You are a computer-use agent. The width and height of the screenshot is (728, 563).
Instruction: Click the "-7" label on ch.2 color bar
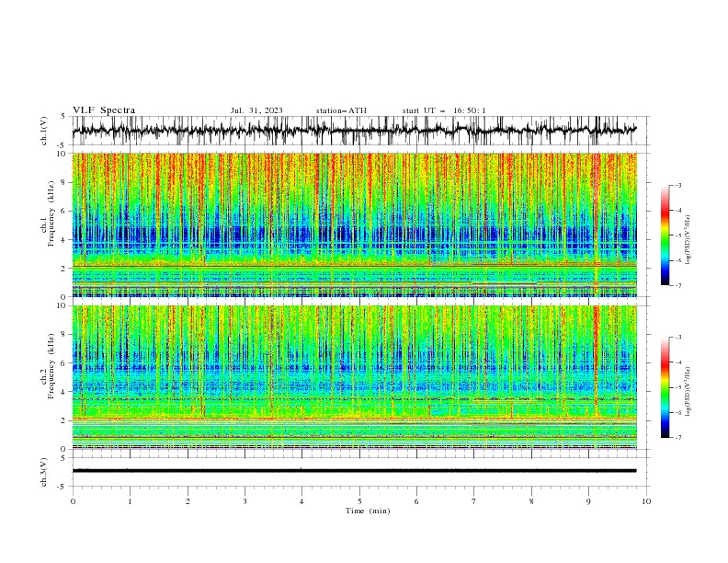[x=677, y=437]
